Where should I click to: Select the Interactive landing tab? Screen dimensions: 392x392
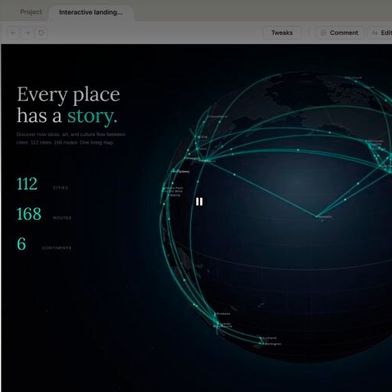pyautogui.click(x=91, y=12)
